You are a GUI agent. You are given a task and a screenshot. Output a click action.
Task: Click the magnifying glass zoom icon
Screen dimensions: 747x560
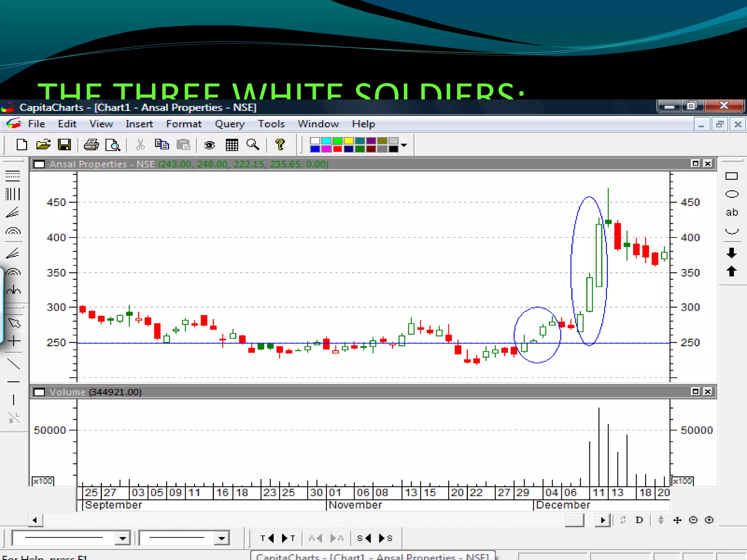pyautogui.click(x=253, y=145)
